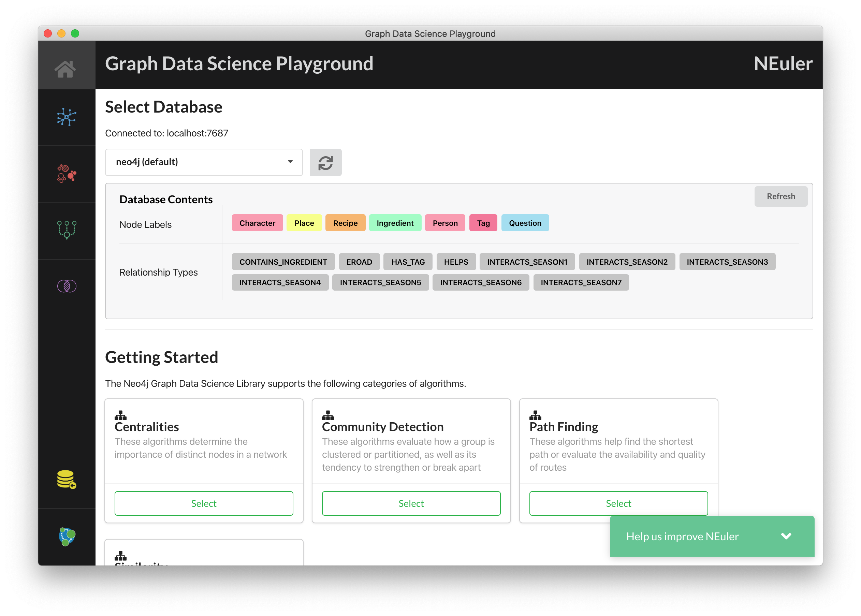Open Centralities algorithms from the blue sidebar icon
The width and height of the screenshot is (861, 616).
click(67, 117)
